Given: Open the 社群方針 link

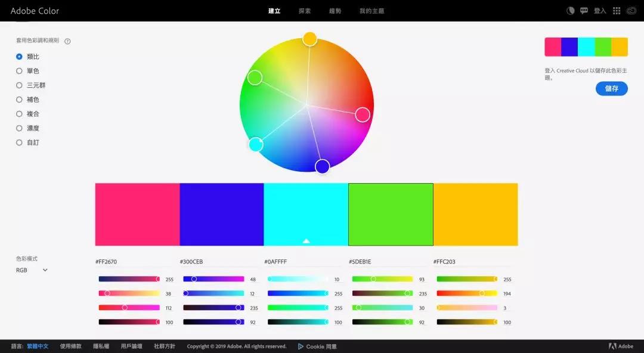Looking at the screenshot, I should click(x=165, y=346).
